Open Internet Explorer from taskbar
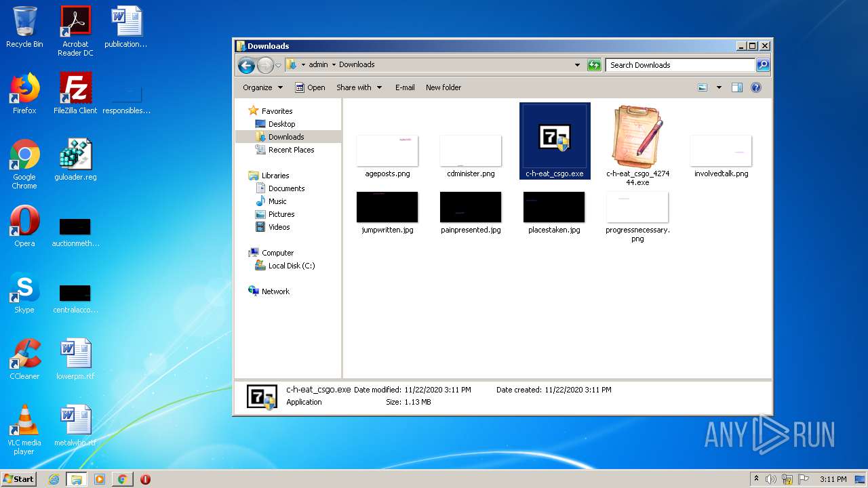 coord(54,479)
